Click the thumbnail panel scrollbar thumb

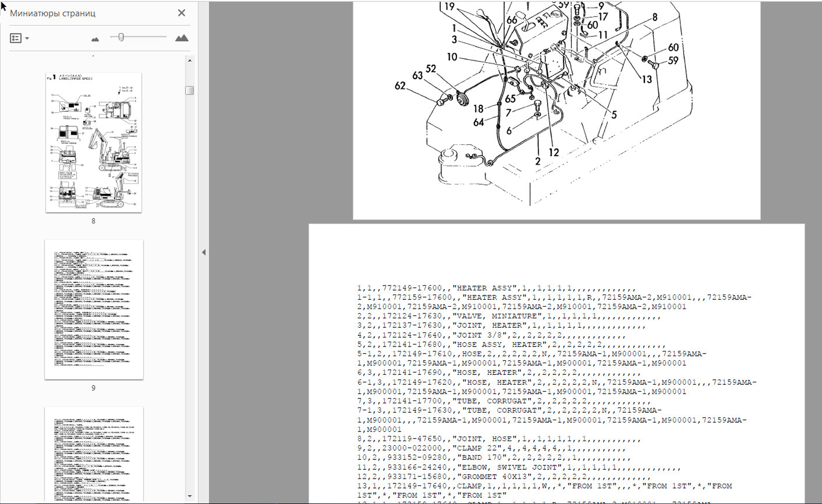pos(190,91)
